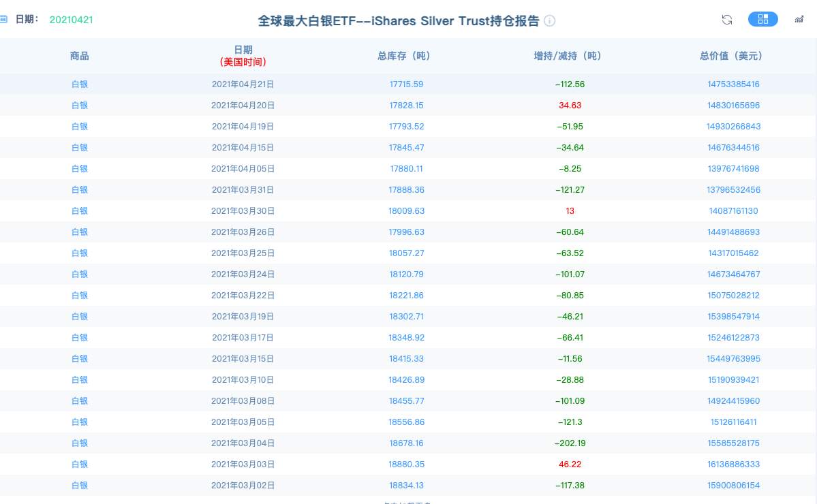Click total inventory value 18302.71
Screen dimensions: 817x504
406,317
